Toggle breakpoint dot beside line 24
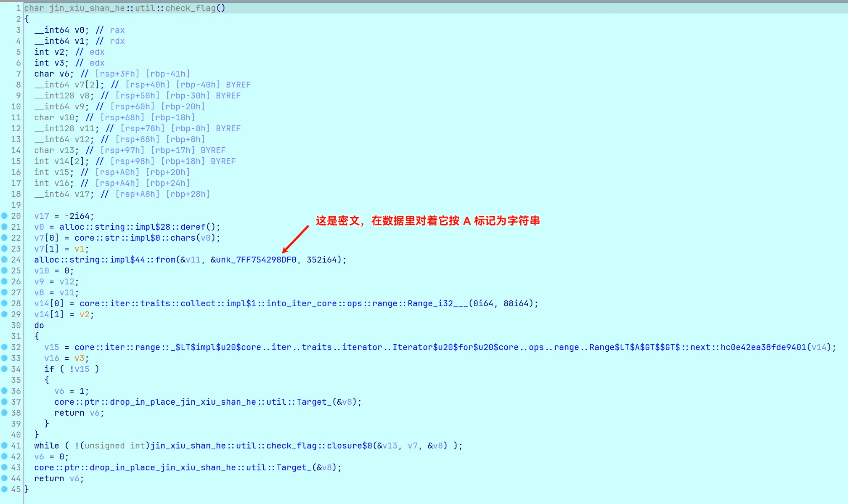 [x=4, y=260]
